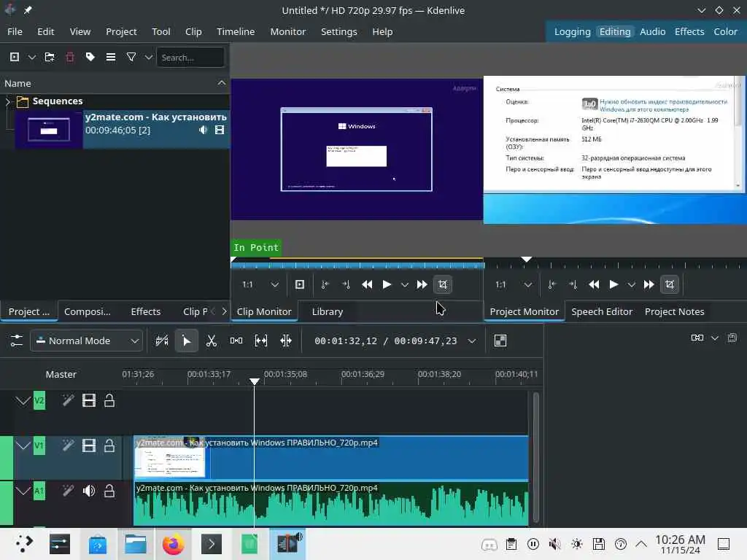
Task: Toggle V2 track target indicator
Action: (x=39, y=400)
